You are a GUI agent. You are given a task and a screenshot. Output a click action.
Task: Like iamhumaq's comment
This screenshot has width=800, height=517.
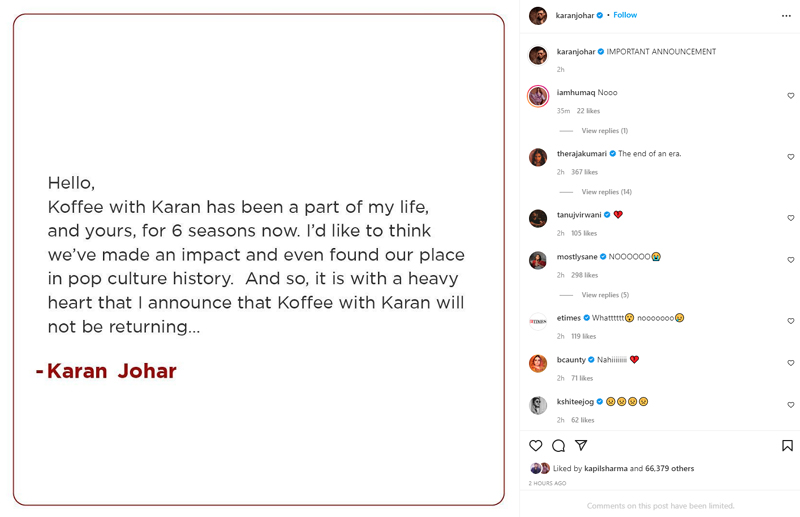[791, 96]
